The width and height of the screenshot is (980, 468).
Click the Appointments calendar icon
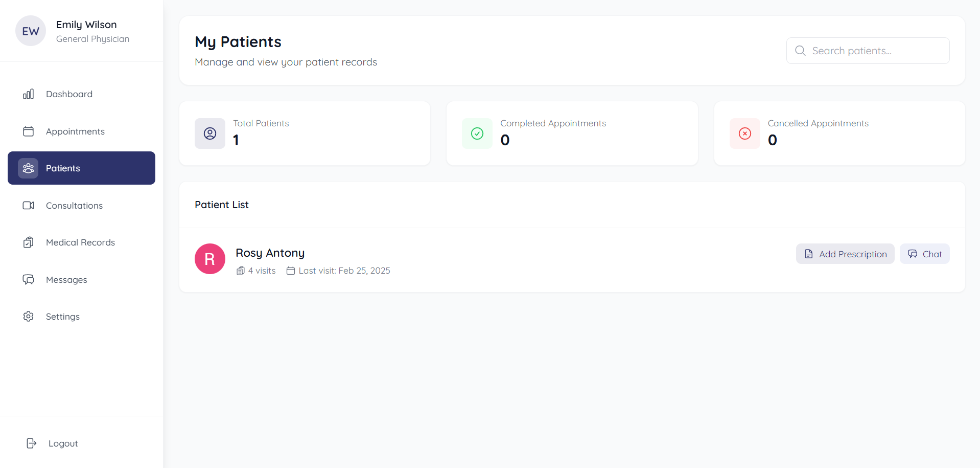pyautogui.click(x=28, y=131)
